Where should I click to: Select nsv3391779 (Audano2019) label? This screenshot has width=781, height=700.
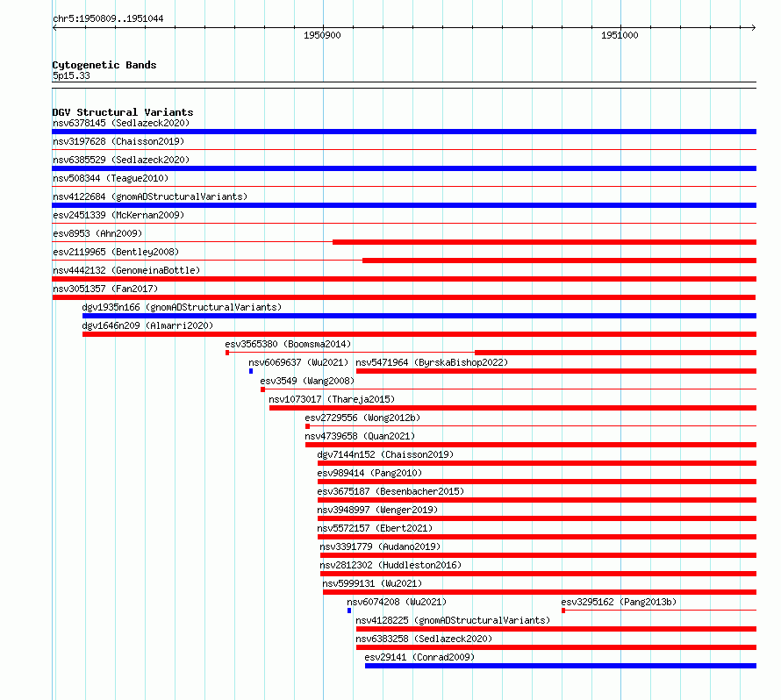pyautogui.click(x=380, y=546)
